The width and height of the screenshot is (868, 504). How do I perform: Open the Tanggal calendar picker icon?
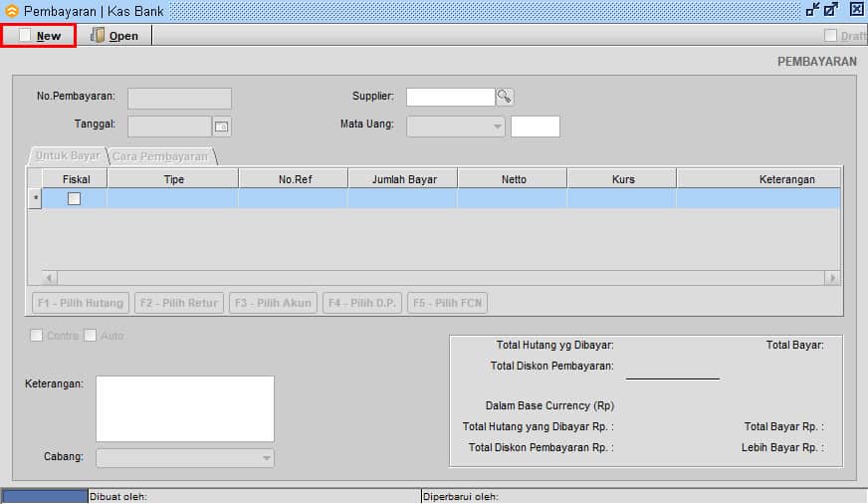pyautogui.click(x=222, y=126)
